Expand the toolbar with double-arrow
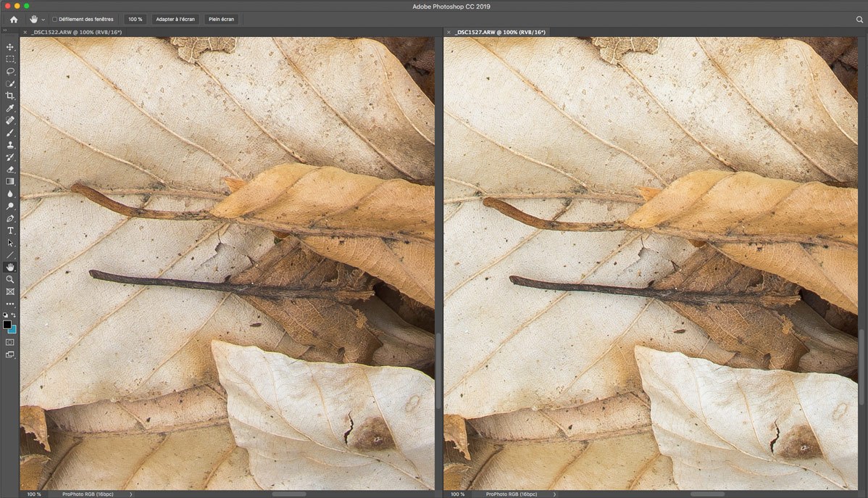This screenshot has width=868, height=498. point(4,30)
